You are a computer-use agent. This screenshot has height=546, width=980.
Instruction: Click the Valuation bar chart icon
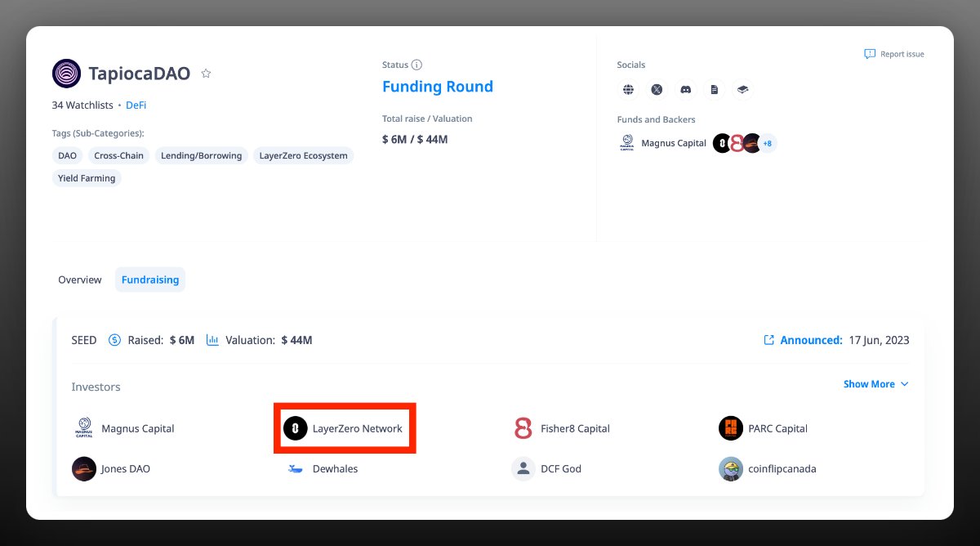click(x=212, y=340)
